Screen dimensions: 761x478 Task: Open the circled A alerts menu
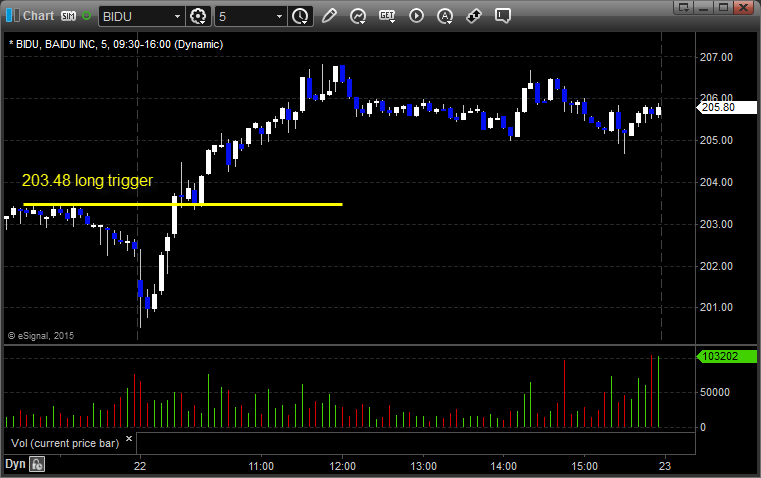click(445, 16)
